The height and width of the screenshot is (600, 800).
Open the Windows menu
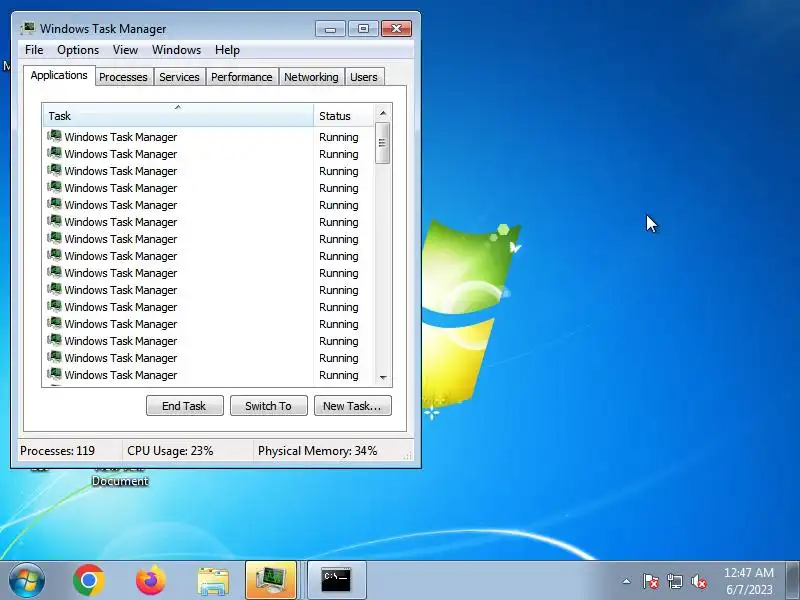pyautogui.click(x=176, y=50)
